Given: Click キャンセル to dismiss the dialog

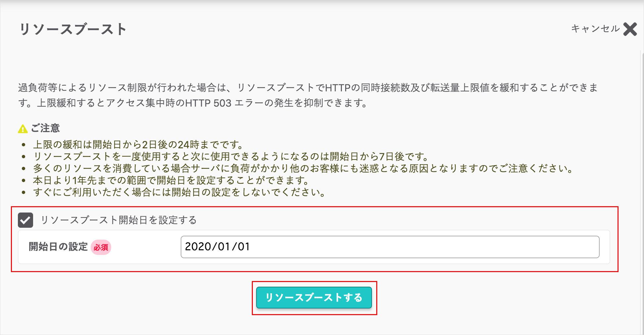Looking at the screenshot, I should point(594,28).
